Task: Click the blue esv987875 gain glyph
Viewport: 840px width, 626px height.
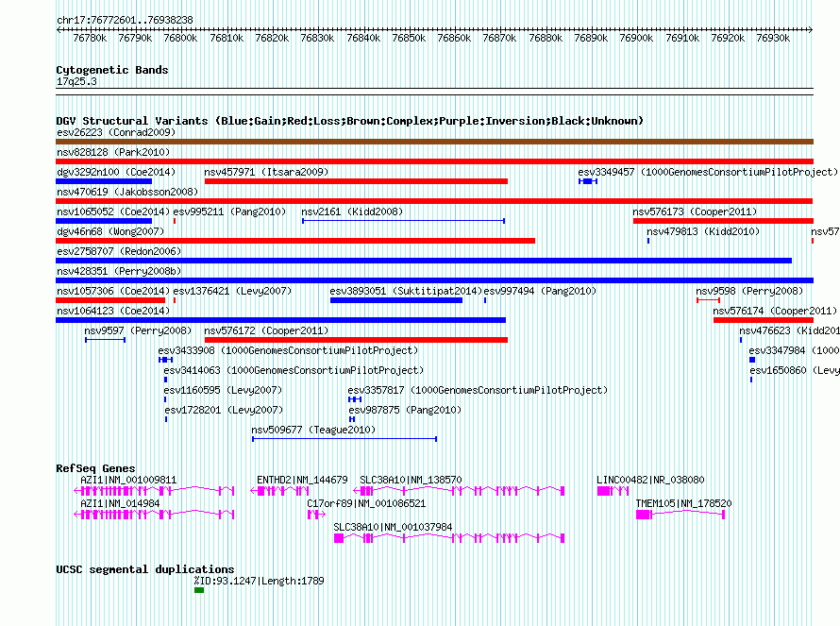Action: pyautogui.click(x=352, y=419)
